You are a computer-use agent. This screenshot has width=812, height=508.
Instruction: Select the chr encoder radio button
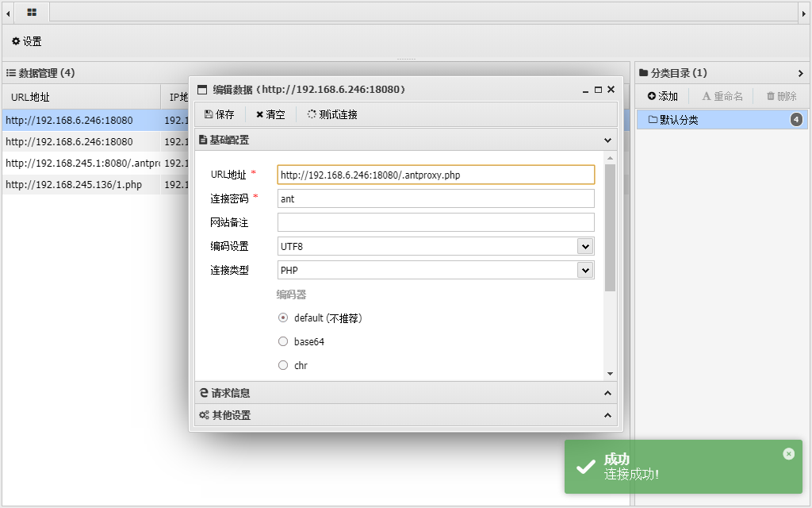(x=283, y=365)
